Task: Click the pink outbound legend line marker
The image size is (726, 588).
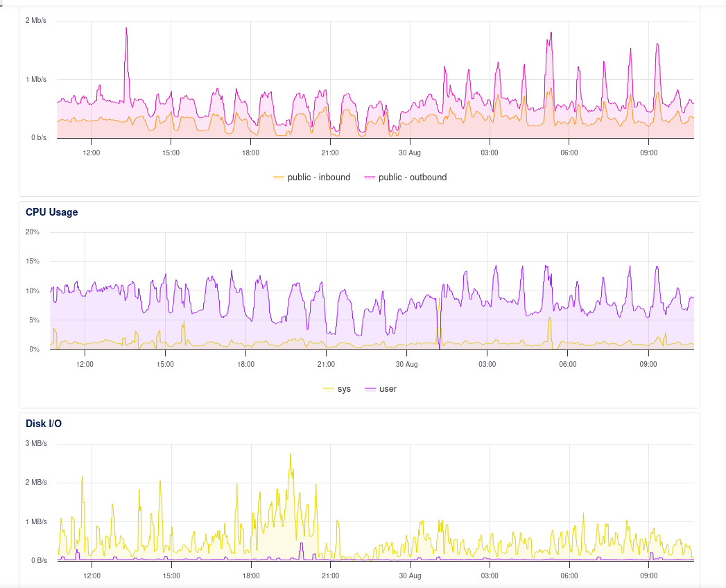Action: [370, 178]
